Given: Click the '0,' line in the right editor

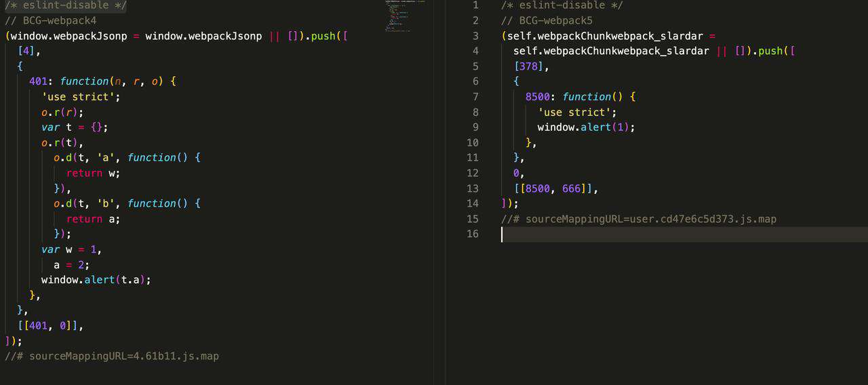Looking at the screenshot, I should pyautogui.click(x=519, y=174).
